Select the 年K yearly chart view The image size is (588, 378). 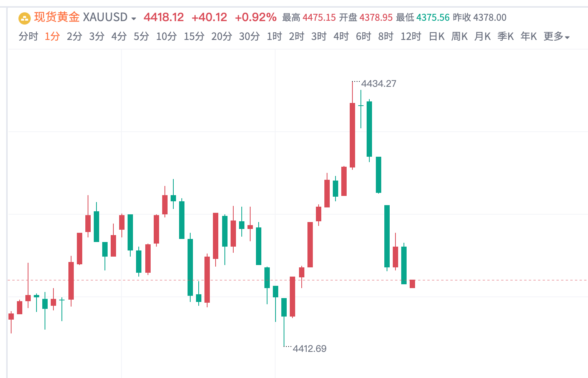[528, 36]
